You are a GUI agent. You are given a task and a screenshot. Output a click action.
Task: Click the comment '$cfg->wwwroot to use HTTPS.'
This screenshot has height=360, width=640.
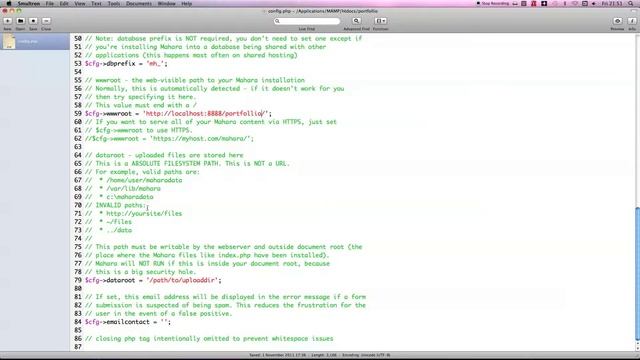[x=139, y=130]
